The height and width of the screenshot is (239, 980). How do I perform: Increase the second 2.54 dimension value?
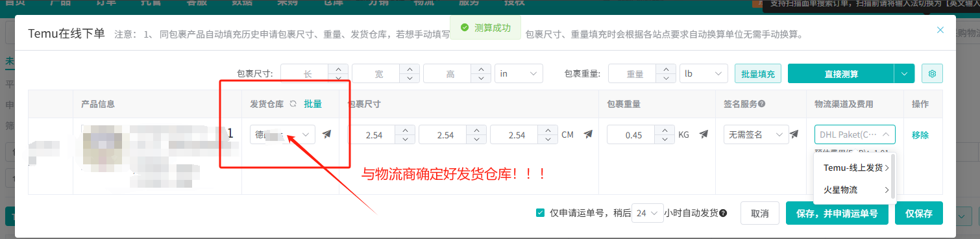click(x=477, y=130)
